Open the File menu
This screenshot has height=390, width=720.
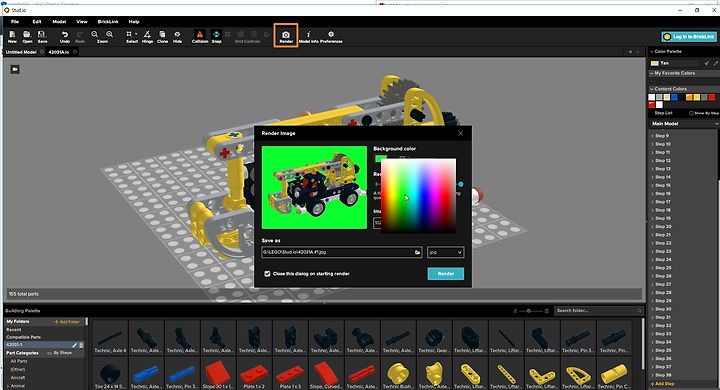15,22
